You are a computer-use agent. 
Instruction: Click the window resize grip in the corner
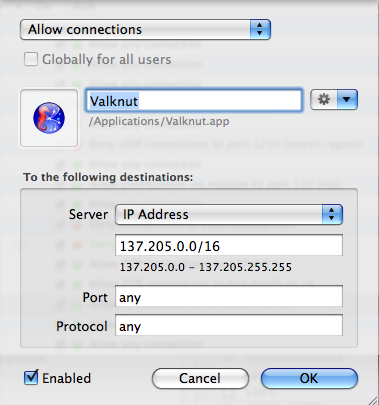click(372, 398)
